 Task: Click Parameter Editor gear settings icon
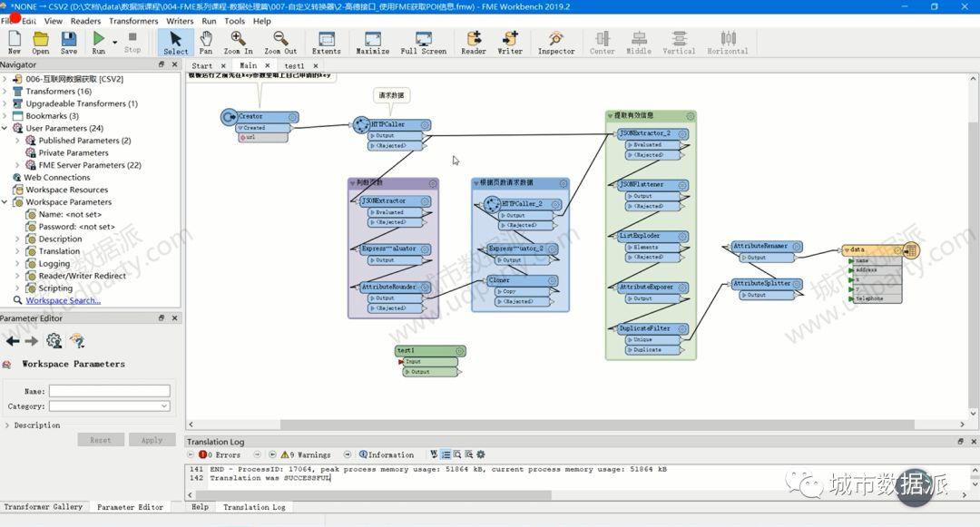click(x=54, y=341)
